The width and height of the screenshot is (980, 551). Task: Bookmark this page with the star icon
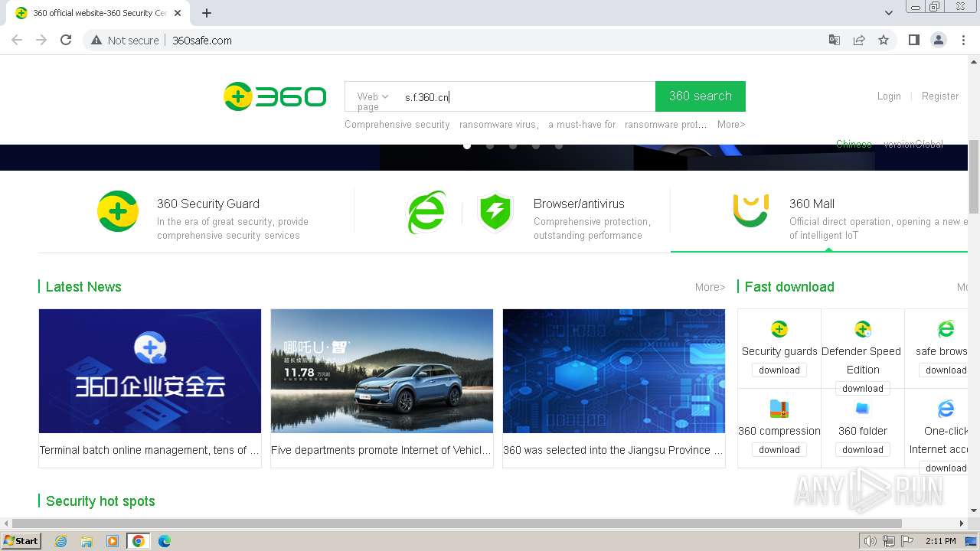(884, 41)
